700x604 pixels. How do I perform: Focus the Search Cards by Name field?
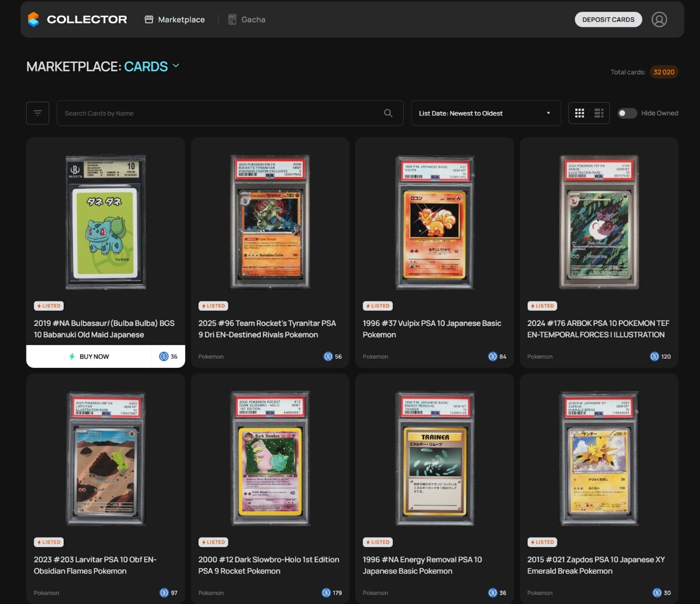[x=220, y=113]
